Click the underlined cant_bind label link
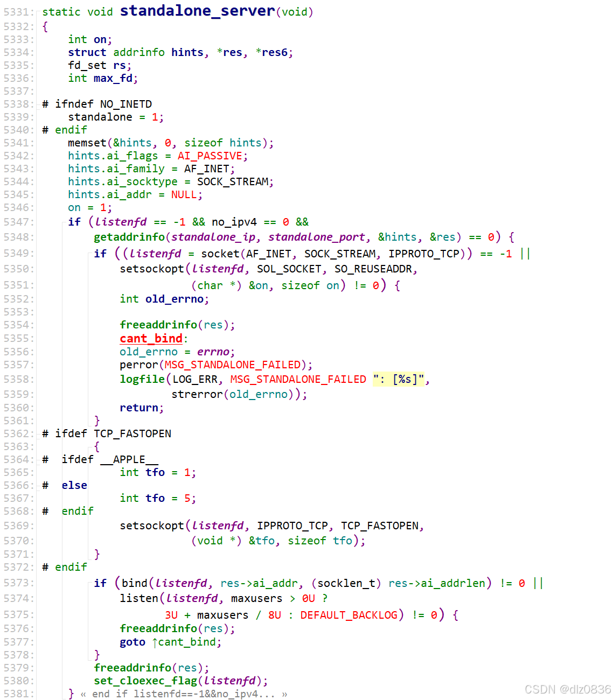This screenshot has height=700, width=613. click(151, 338)
